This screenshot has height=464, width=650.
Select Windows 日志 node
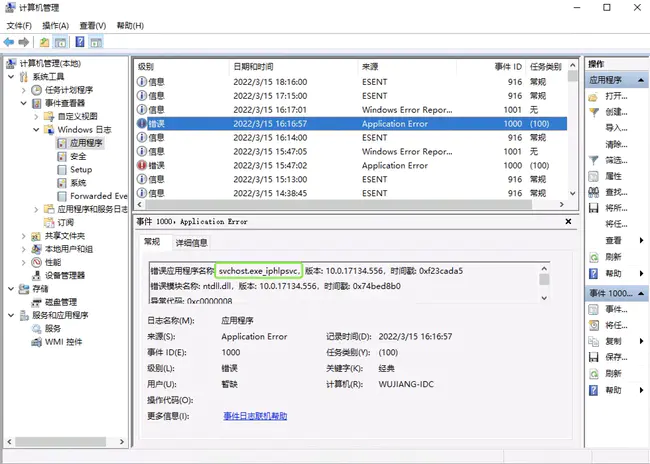[x=85, y=130]
